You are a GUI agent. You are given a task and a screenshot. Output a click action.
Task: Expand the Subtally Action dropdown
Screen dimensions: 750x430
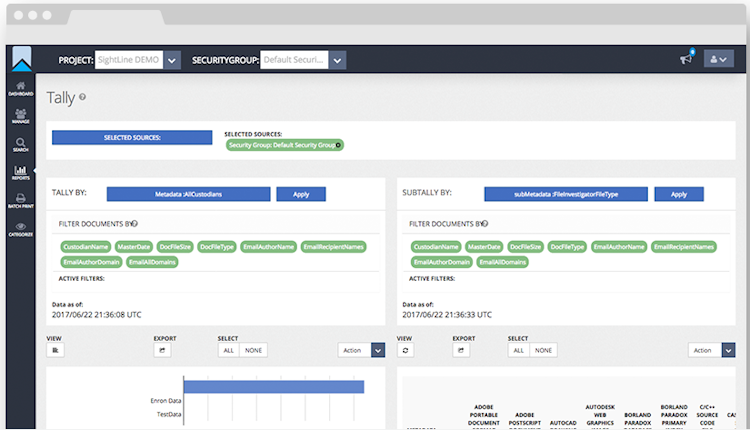[728, 351]
